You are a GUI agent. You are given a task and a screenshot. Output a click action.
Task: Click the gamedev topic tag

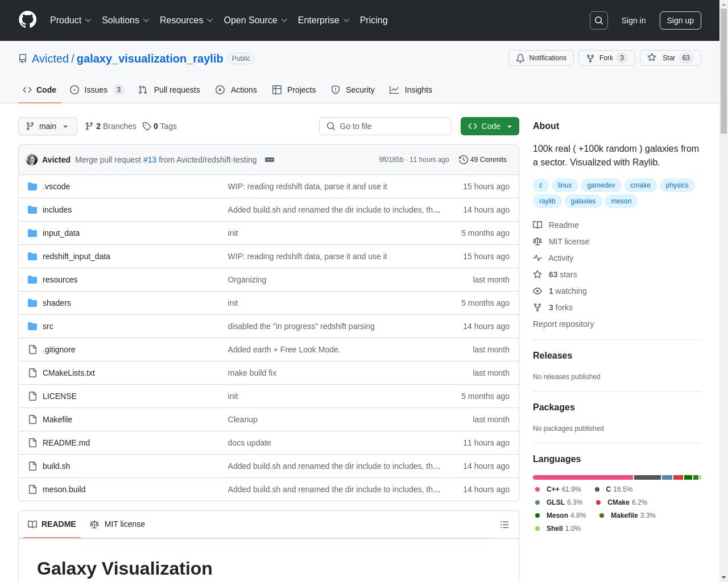[601, 185]
